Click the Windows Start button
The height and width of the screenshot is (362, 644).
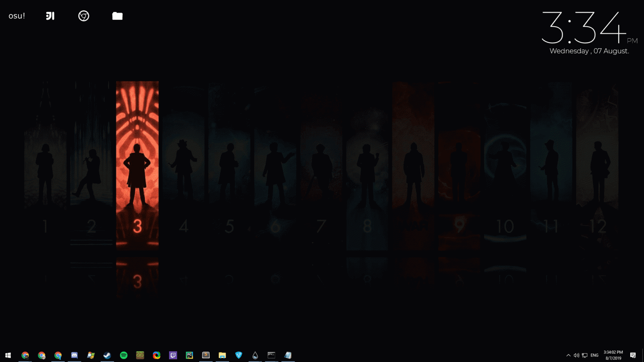pyautogui.click(x=8, y=355)
